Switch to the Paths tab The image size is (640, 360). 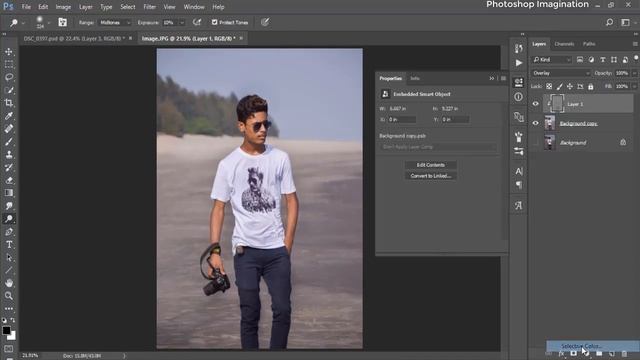[x=589, y=44]
